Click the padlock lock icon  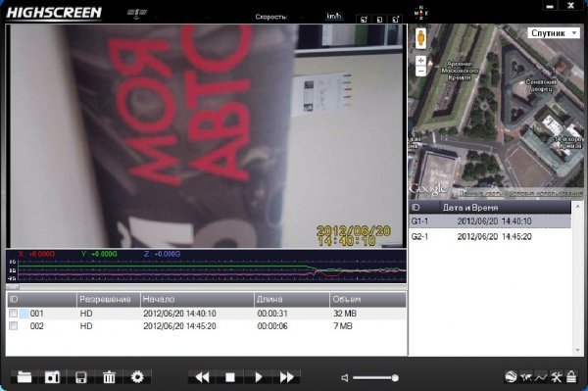pyautogui.click(x=571, y=376)
